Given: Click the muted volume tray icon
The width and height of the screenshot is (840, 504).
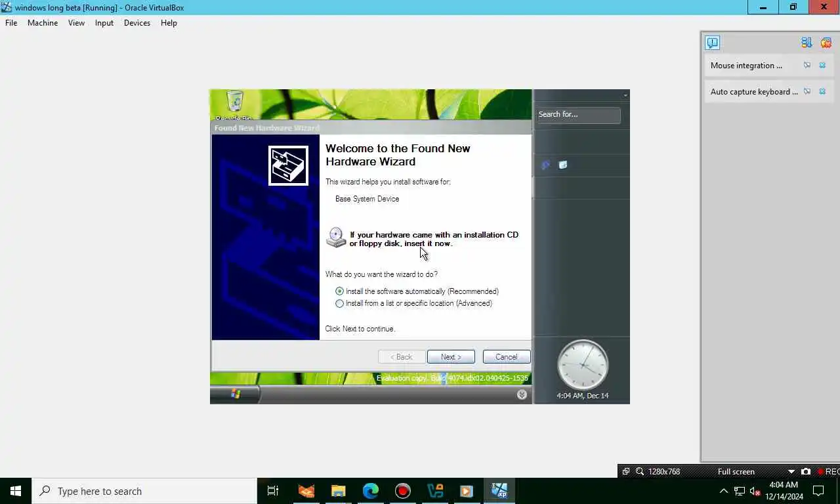Looking at the screenshot, I should 755,491.
